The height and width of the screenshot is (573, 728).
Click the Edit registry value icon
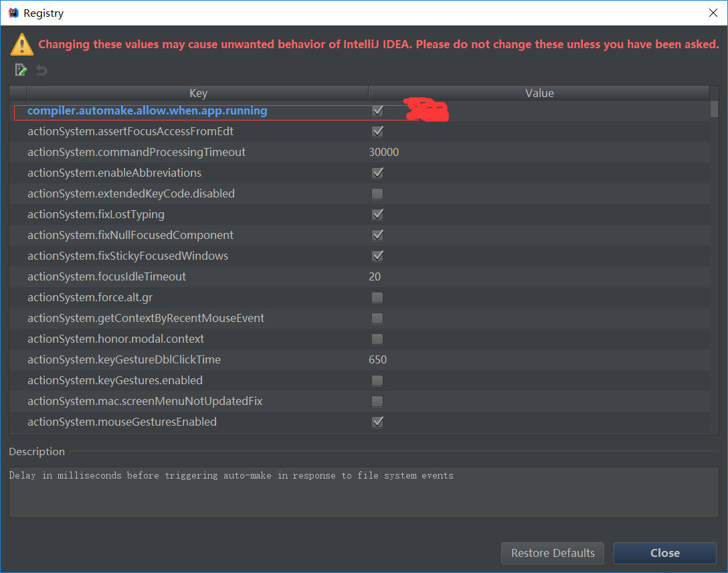(21, 70)
